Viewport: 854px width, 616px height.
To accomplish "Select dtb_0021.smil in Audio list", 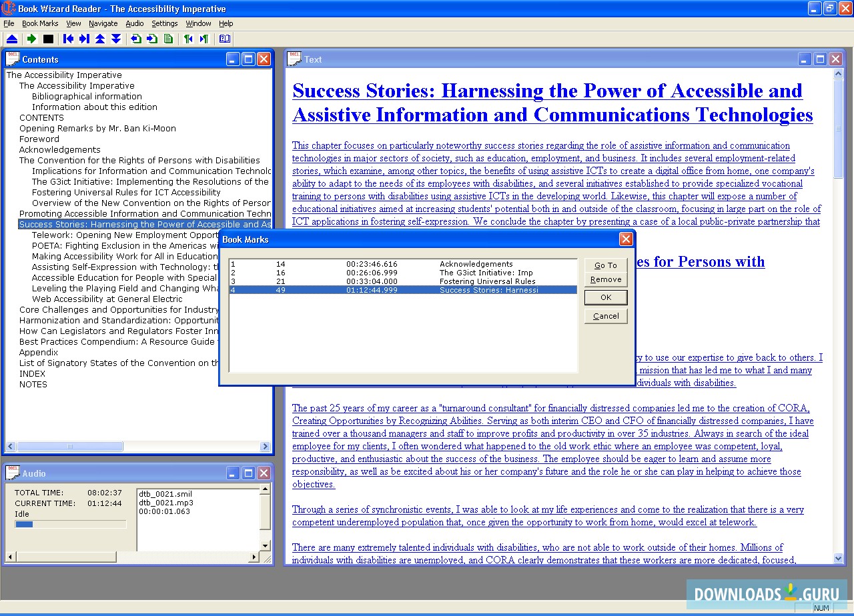I will tap(165, 494).
